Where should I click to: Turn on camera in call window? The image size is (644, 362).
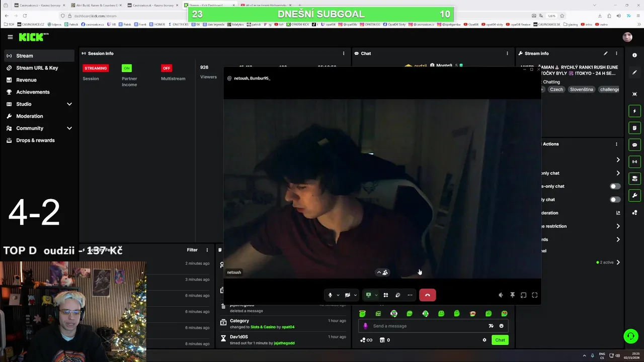[x=347, y=295]
